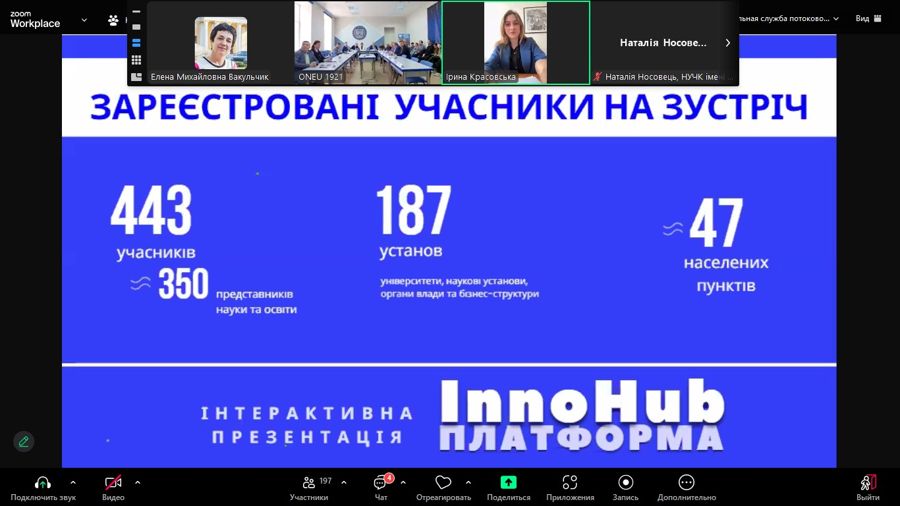This screenshot has width=900, height=506.
Task: Click the 350 представників number on slide
Action: [x=183, y=283]
